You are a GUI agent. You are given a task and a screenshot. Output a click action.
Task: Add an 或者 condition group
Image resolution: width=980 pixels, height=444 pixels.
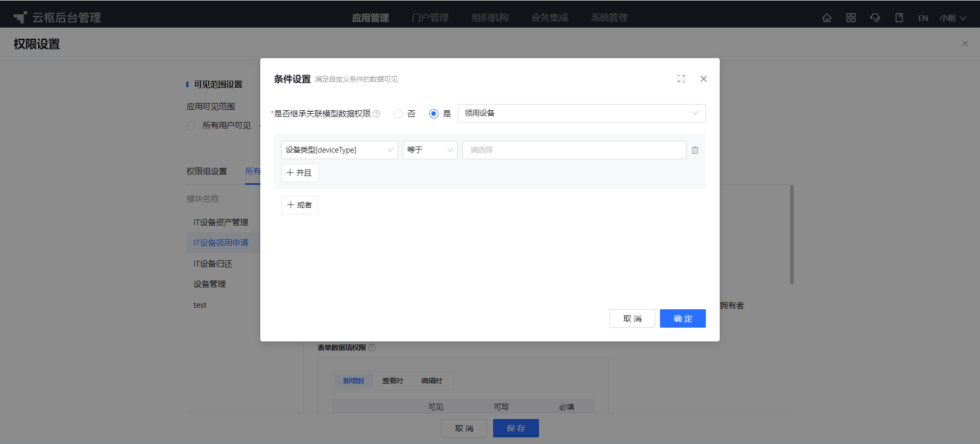coord(300,205)
